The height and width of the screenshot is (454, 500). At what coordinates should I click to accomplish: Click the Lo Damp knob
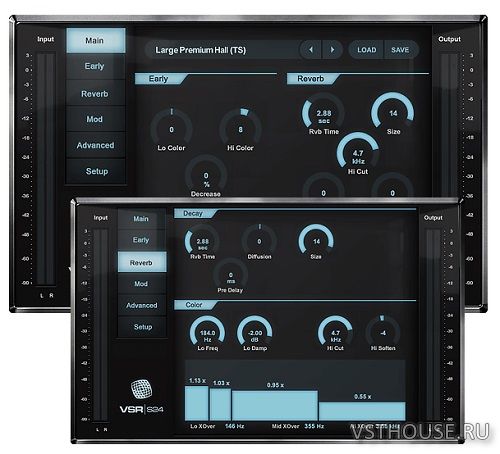coord(255,333)
